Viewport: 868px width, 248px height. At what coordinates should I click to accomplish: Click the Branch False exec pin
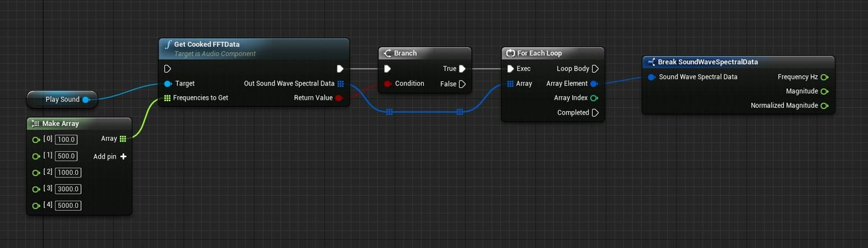tap(462, 84)
